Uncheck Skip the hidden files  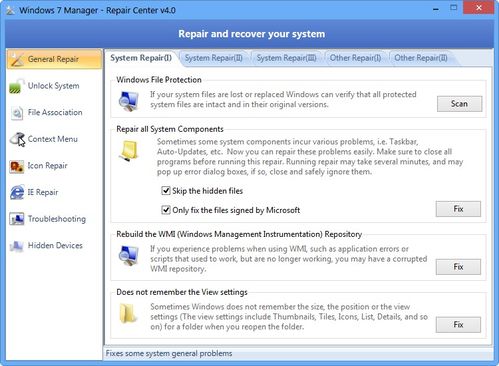click(x=166, y=191)
